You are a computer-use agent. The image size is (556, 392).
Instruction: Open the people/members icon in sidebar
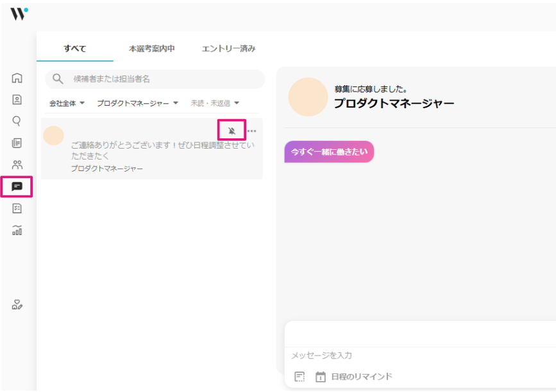tap(17, 165)
